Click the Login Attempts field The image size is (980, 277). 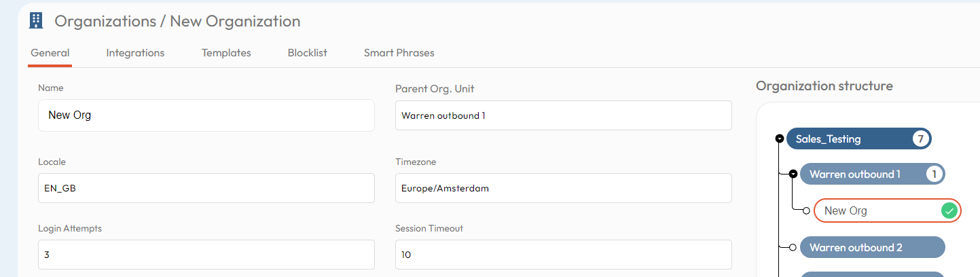point(206,255)
